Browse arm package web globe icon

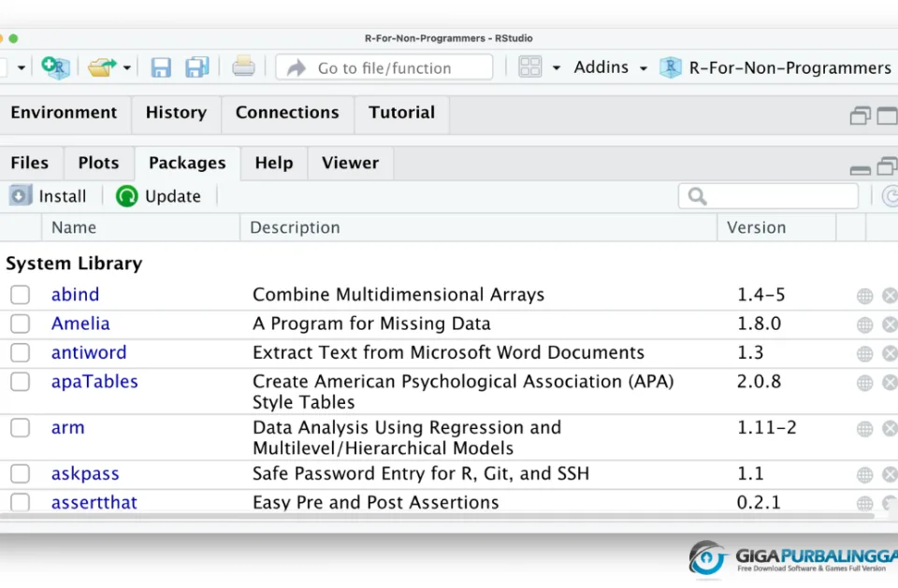pyautogui.click(x=864, y=429)
